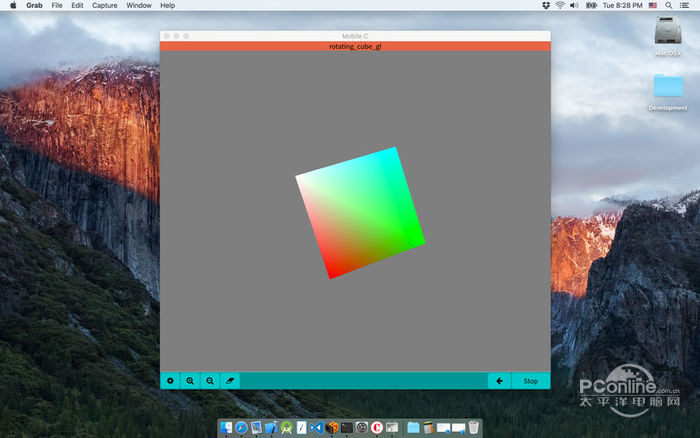Open the US flag input source menu
Image resolution: width=700 pixels, height=438 pixels.
click(653, 5)
